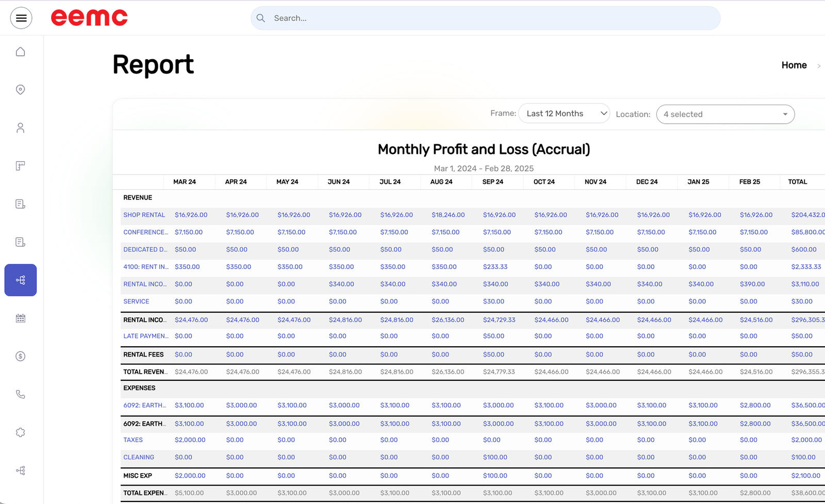825x504 pixels.
Task: Open the SHOP RENTAL revenue row link
Action: (144, 215)
